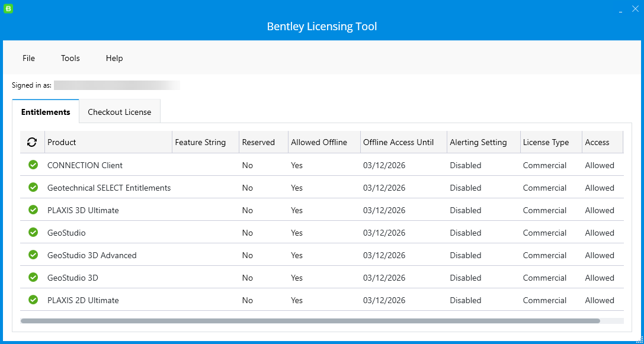Refresh the entitlements list
Image resolution: width=644 pixels, height=344 pixels.
click(32, 142)
